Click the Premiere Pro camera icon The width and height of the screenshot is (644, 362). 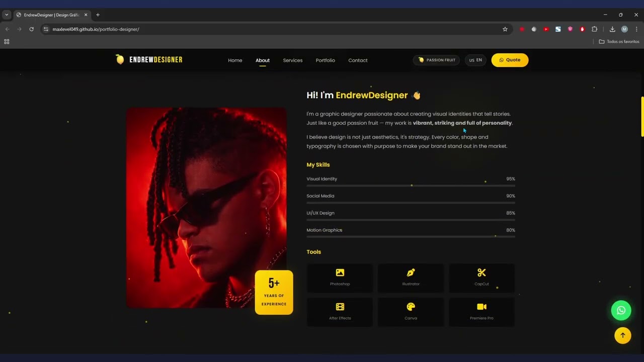(481, 307)
